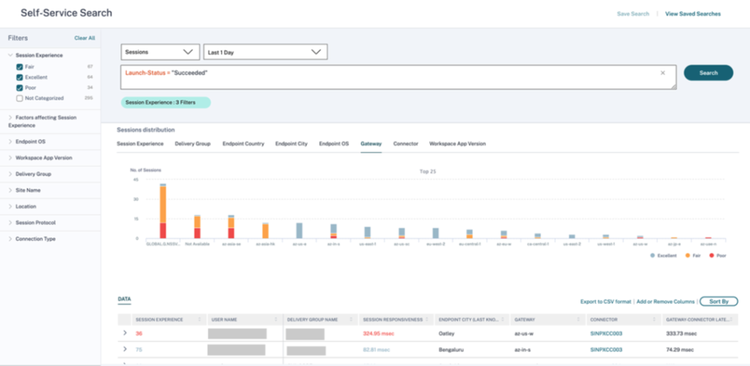Expand Factors affecting Session Experience filter
The image size is (750, 366).
tap(11, 118)
